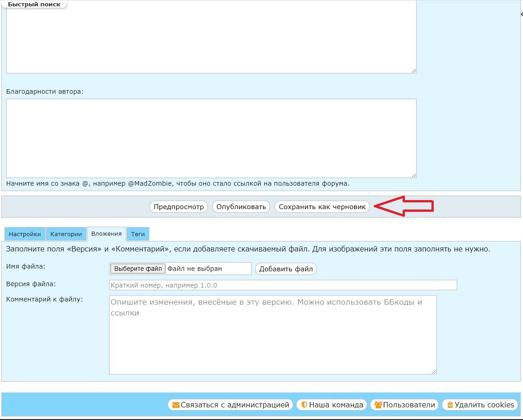Open the Быстрый поиск panel

click(x=34, y=4)
